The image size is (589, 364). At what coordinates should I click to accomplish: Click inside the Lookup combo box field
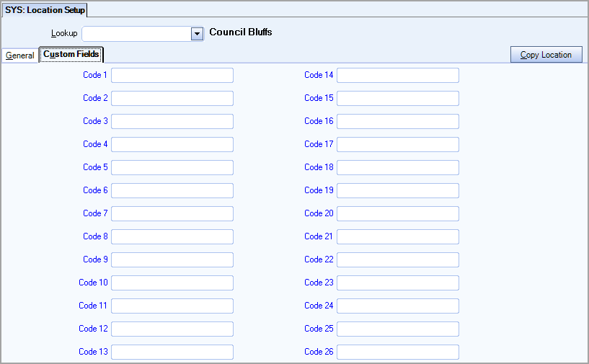click(x=136, y=34)
